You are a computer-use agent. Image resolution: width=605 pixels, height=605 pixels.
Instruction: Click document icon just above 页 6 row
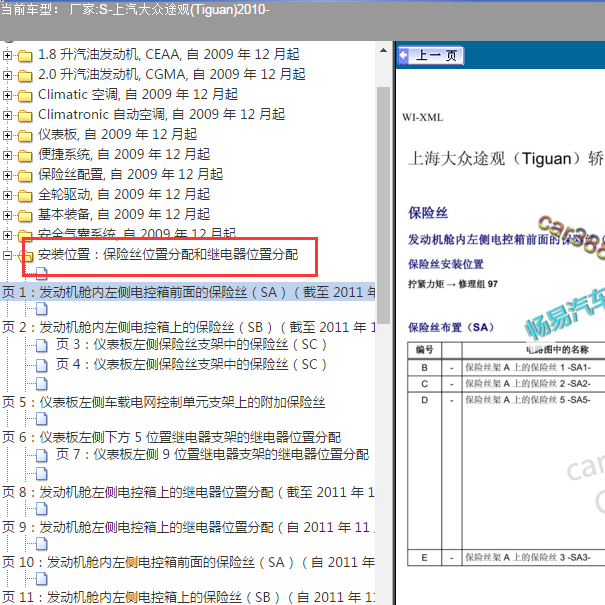pos(42,419)
